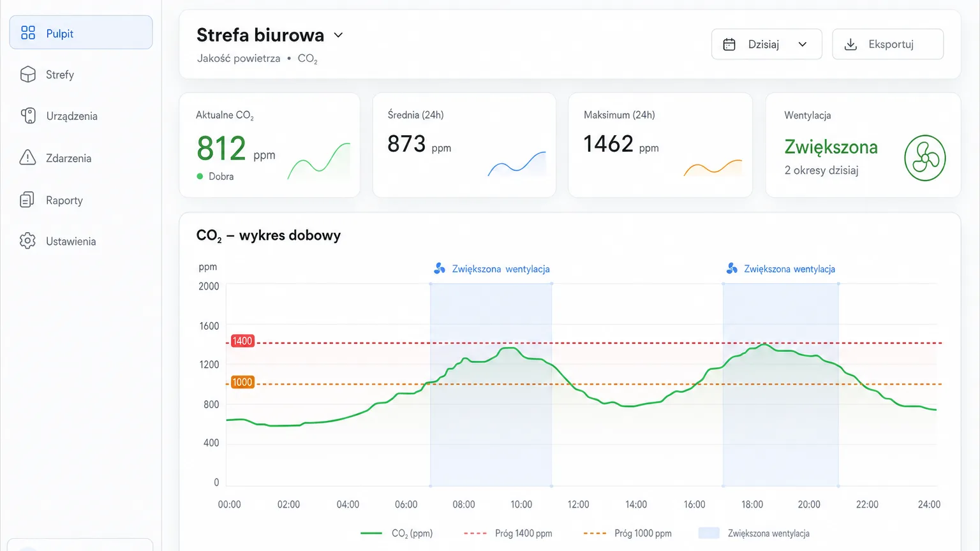
Task: Toggle Próg 1000 ppm legend entry
Action: click(x=627, y=533)
